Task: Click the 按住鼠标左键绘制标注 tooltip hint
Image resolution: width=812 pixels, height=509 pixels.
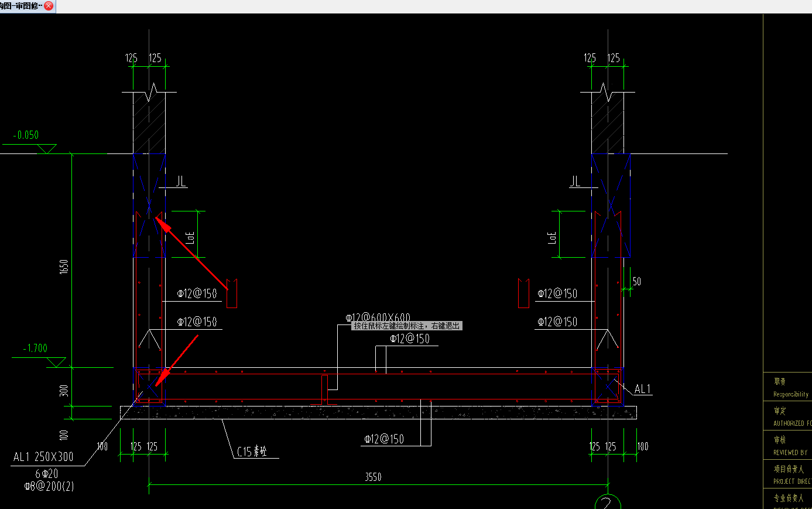Action: (407, 326)
